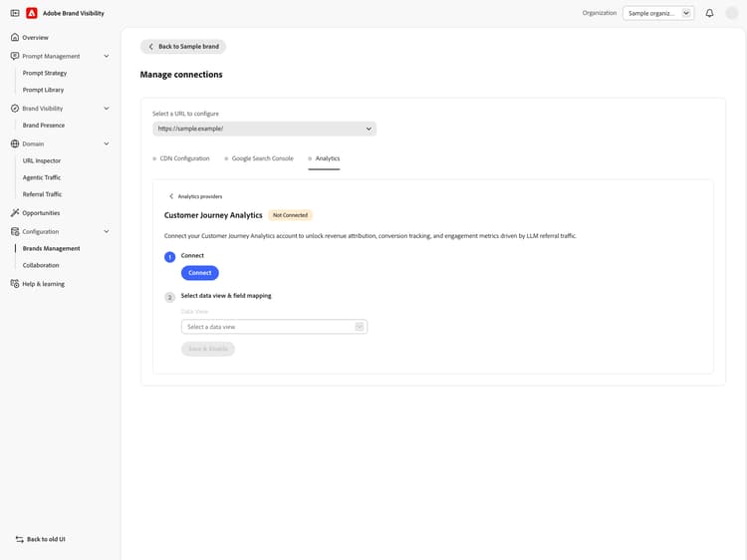
Task: Open the Select a data view dropdown
Action: tap(274, 327)
